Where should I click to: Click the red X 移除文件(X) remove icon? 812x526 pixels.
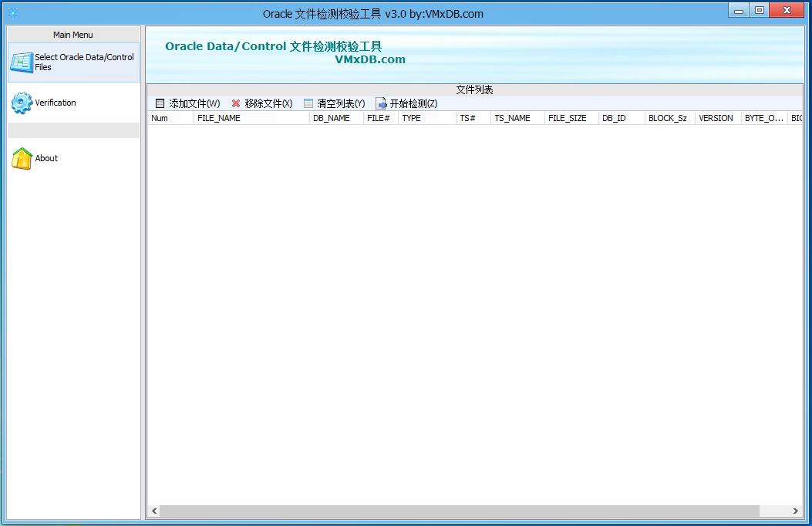pos(235,103)
